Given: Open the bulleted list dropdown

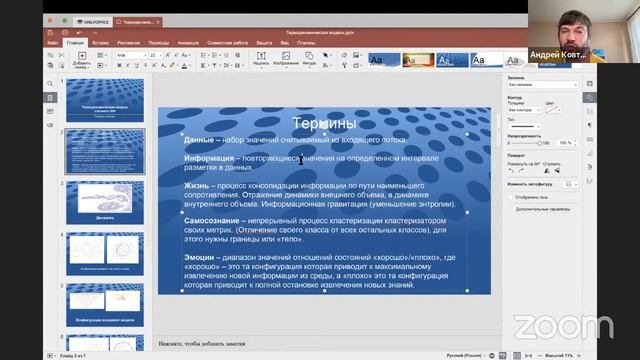Looking at the screenshot, I should 204,55.
